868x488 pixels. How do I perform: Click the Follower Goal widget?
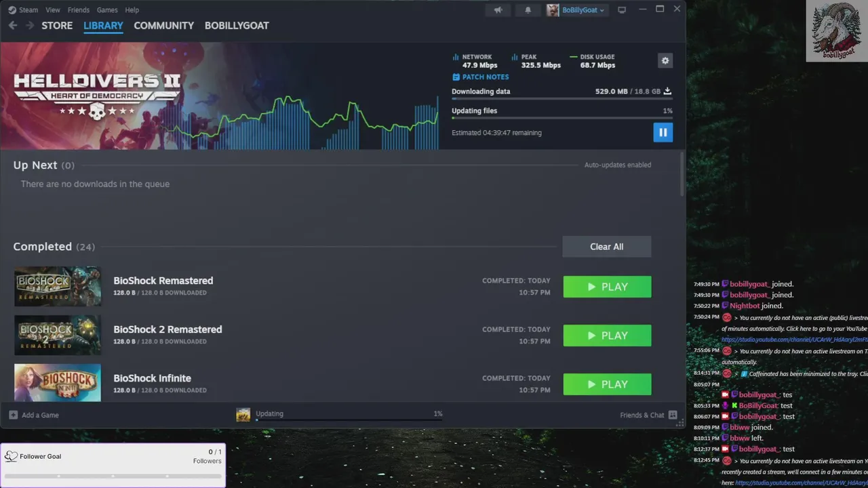(x=113, y=465)
